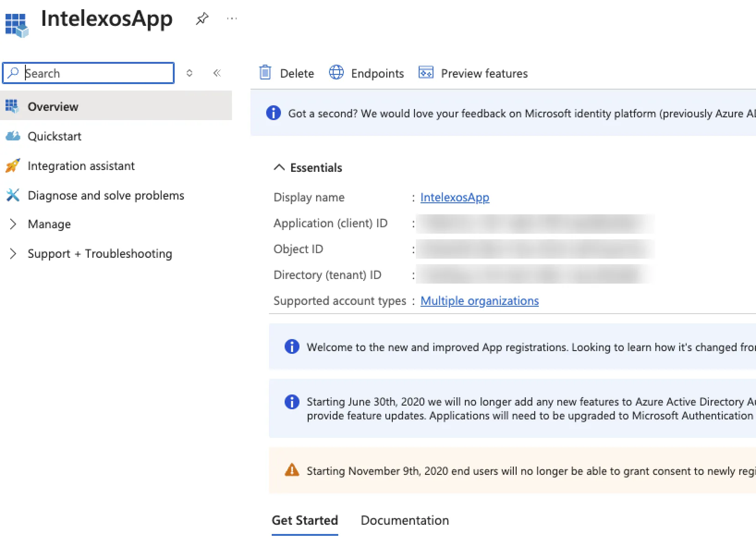756x558 pixels.
Task: Click info icon on June 30th notice
Action: [292, 401]
